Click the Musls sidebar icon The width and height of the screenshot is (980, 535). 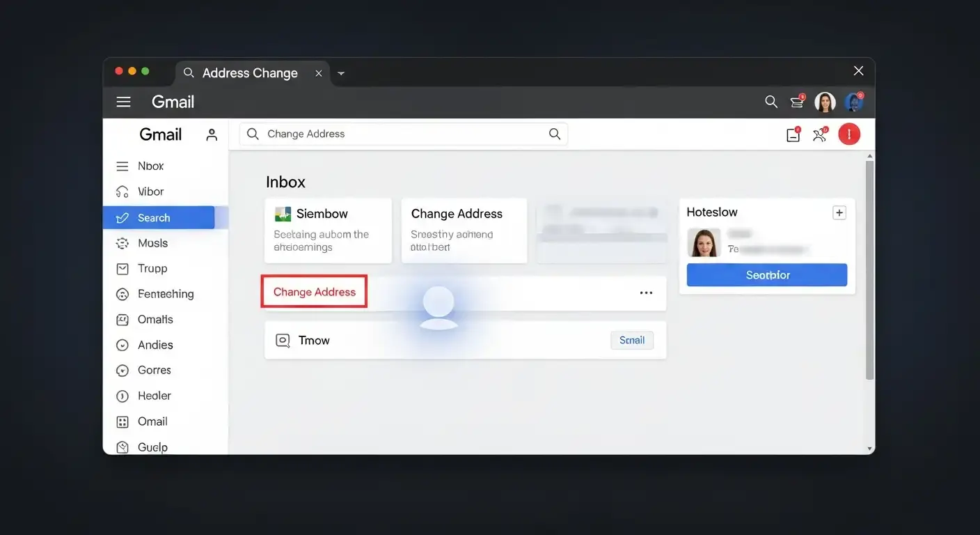(122, 242)
